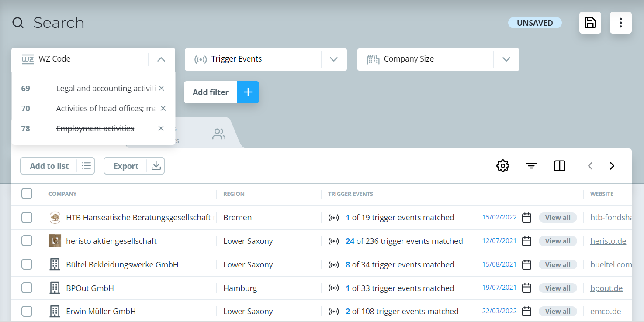Click the save search floppy icon
This screenshot has height=322, width=644.
[x=590, y=23]
